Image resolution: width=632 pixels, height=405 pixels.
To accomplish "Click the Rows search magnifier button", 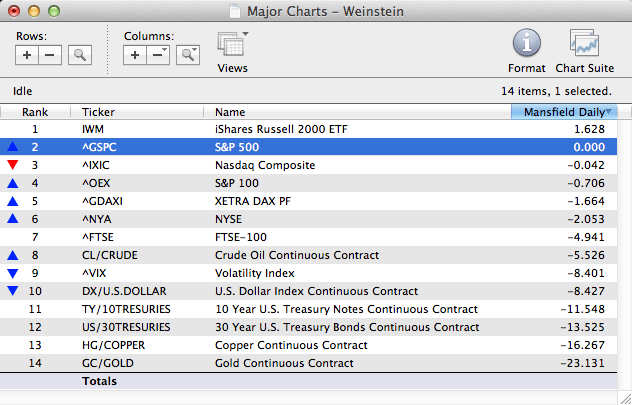I will 79,55.
